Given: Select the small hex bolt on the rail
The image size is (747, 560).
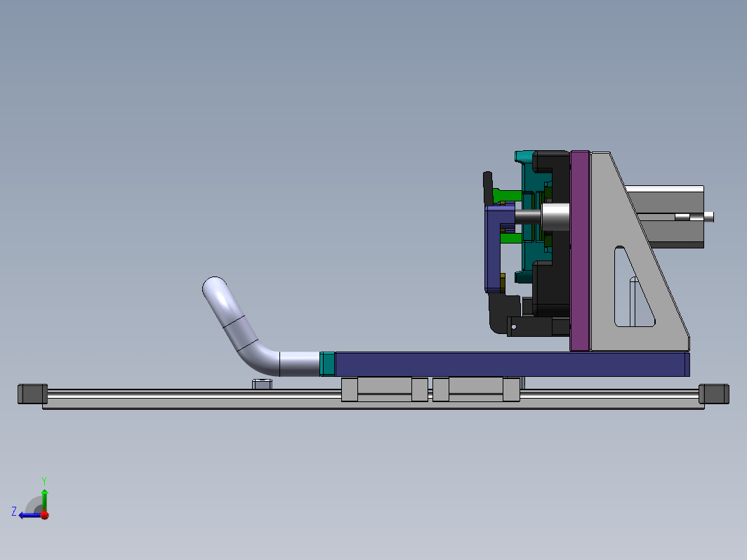Looking at the screenshot, I should tap(262, 384).
